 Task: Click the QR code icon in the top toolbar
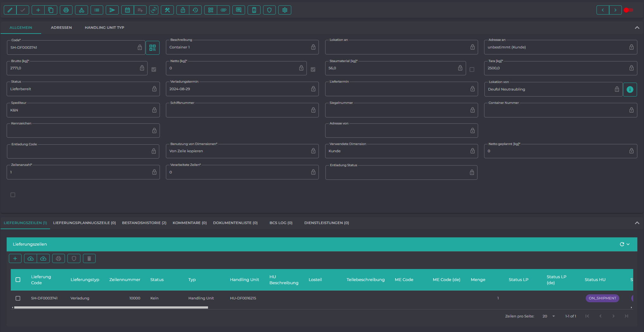pyautogui.click(x=211, y=10)
